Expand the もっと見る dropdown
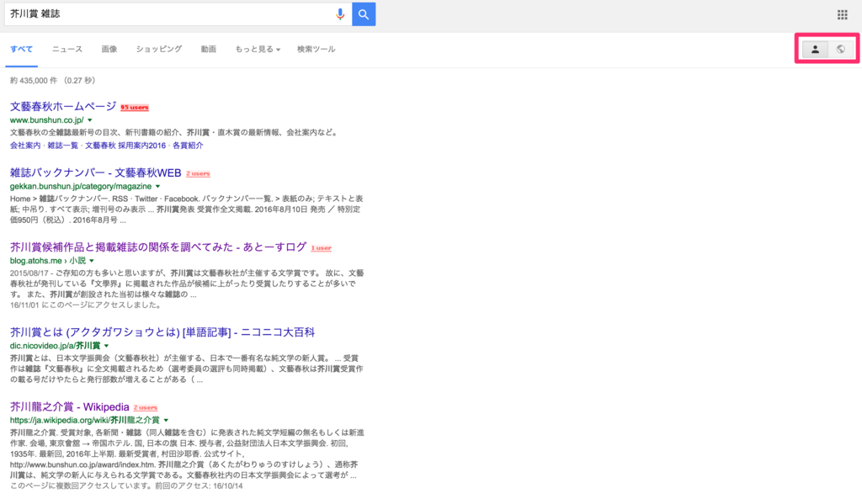 [258, 49]
